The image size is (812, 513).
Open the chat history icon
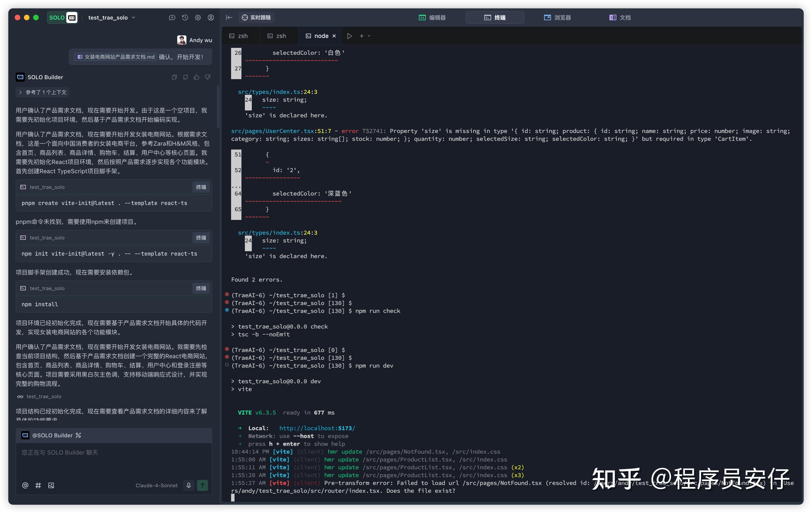coord(185,17)
